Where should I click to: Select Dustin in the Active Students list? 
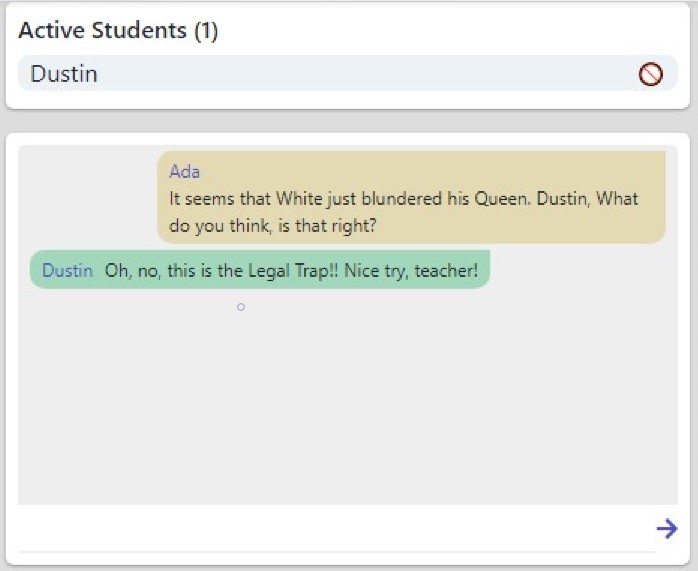click(x=64, y=74)
